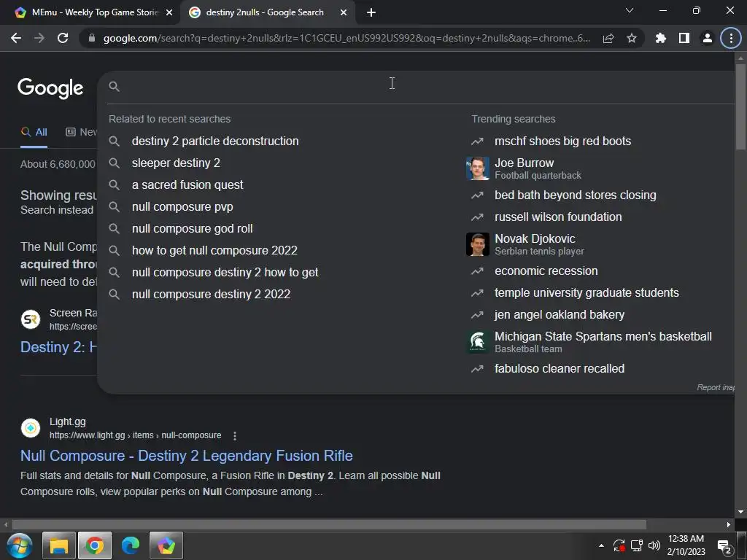Close the destiny 2nulls Google Search tab
Viewport: 747px width, 560px height.
click(344, 12)
